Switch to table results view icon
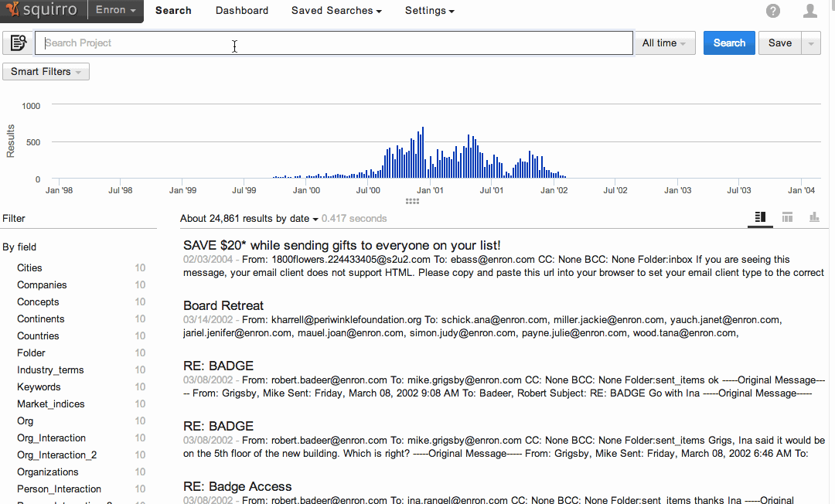 [x=787, y=217]
